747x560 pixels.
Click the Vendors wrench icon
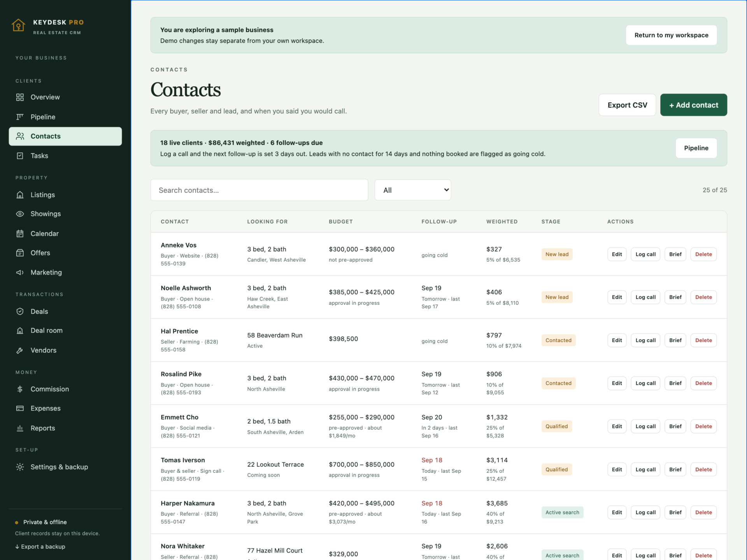20,350
